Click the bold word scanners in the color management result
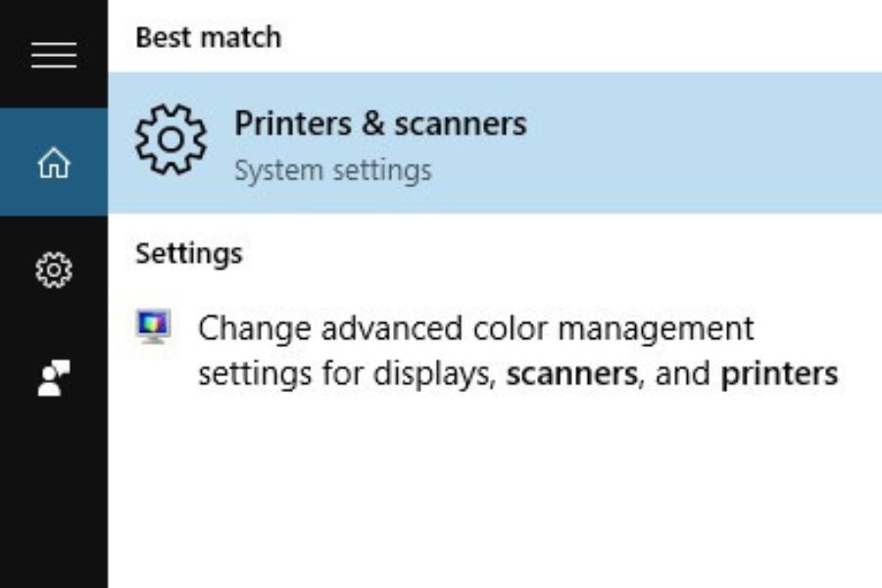The height and width of the screenshot is (588, 882). [x=571, y=374]
